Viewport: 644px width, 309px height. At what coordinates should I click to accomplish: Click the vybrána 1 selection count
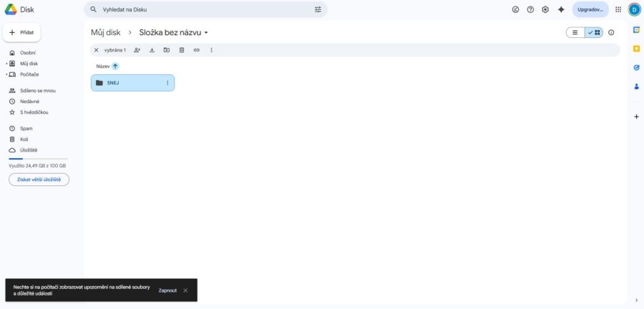(x=115, y=50)
